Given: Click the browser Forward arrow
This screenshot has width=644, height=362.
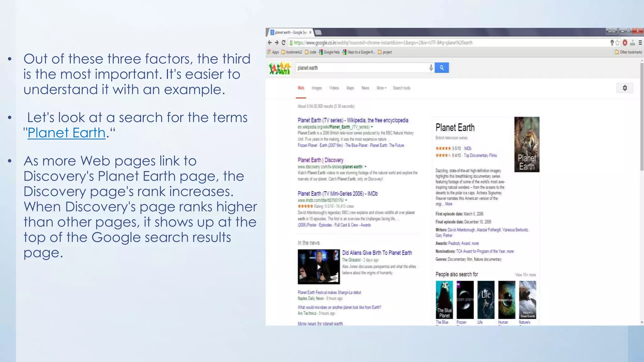Looking at the screenshot, I should (276, 42).
